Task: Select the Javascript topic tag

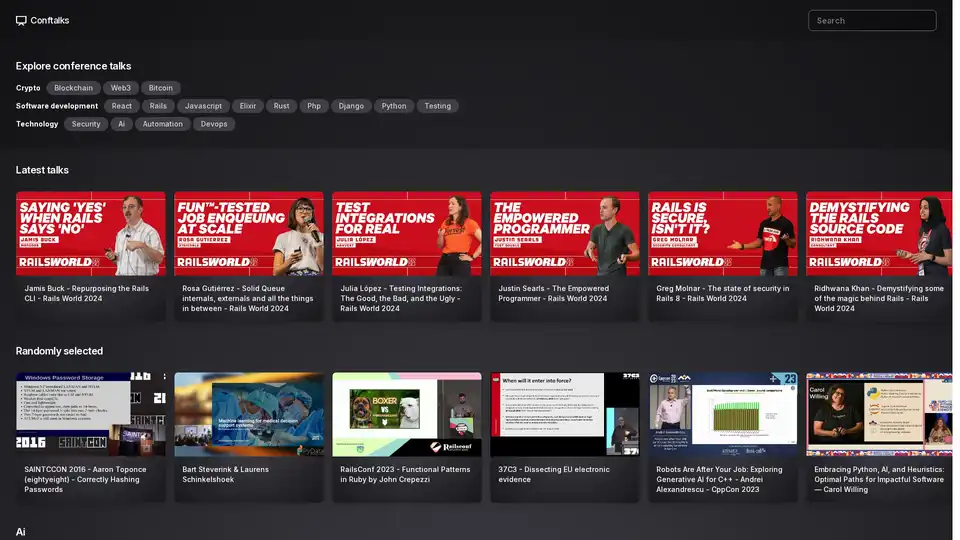Action: click(203, 106)
